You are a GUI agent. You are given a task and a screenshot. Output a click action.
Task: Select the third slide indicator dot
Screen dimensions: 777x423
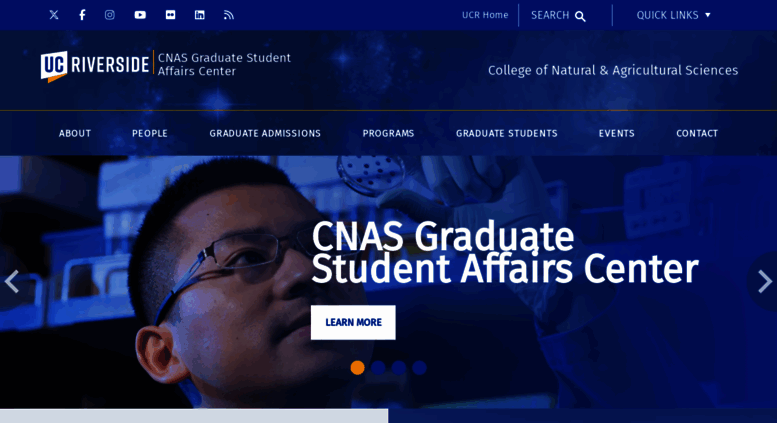(399, 368)
